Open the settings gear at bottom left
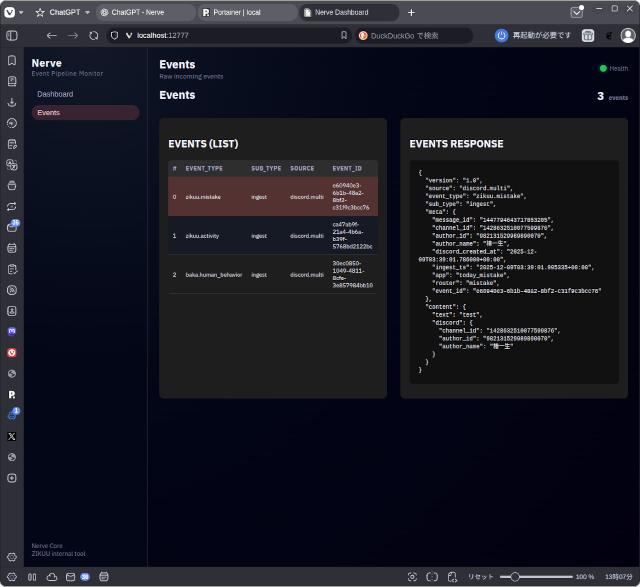The height and width of the screenshot is (587, 640). [12, 557]
